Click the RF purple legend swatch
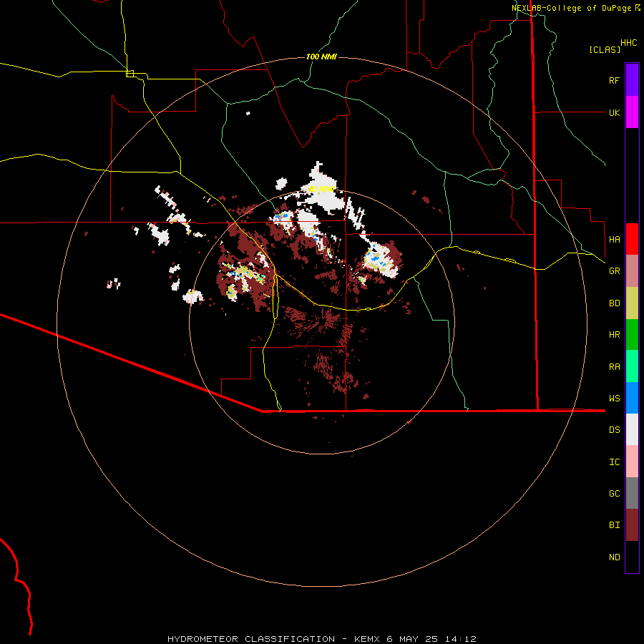The image size is (644, 644). pos(632,80)
